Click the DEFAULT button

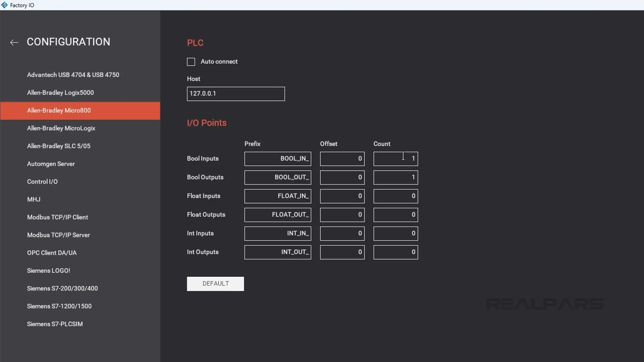pos(215,284)
